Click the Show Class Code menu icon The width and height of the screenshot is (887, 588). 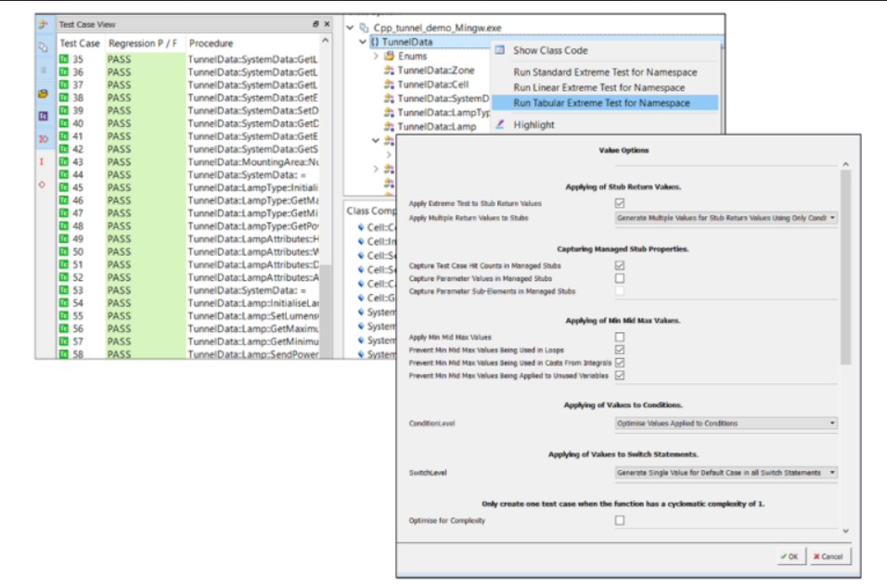(x=500, y=50)
